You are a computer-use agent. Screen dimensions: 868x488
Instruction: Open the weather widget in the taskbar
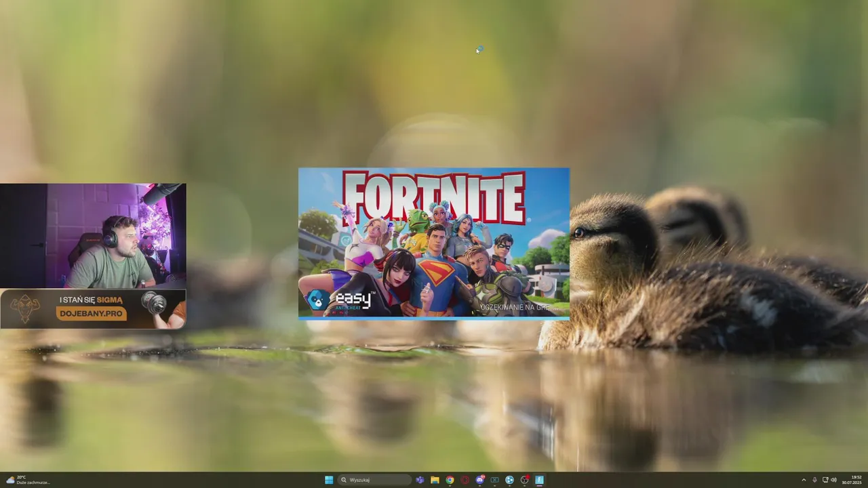point(27,480)
